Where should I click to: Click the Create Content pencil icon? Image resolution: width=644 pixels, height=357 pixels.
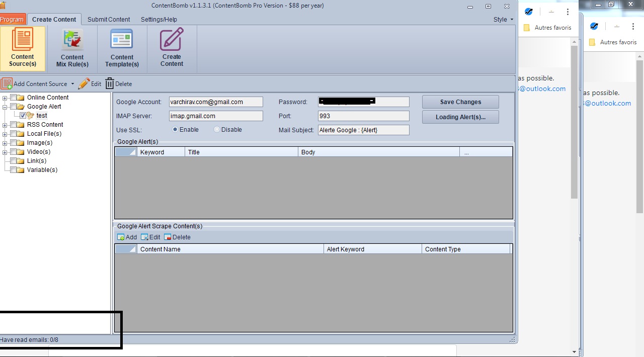(172, 40)
